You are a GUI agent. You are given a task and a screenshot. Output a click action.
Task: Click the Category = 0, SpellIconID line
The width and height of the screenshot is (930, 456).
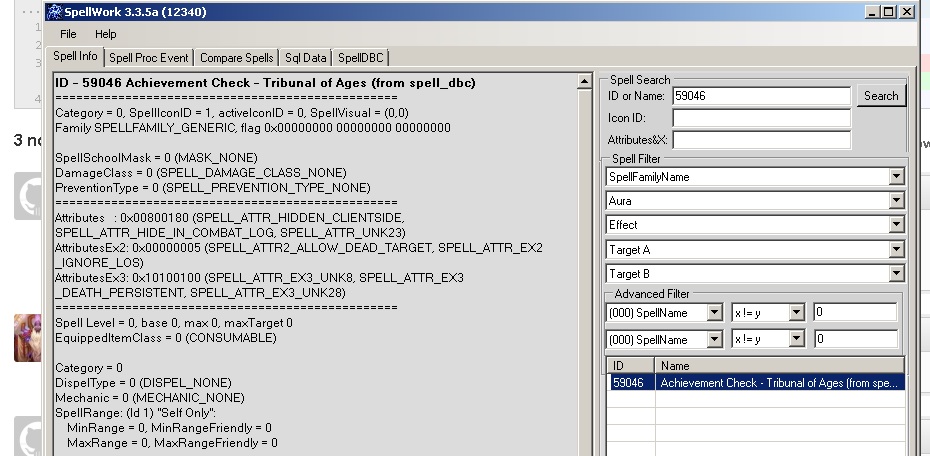click(x=232, y=113)
